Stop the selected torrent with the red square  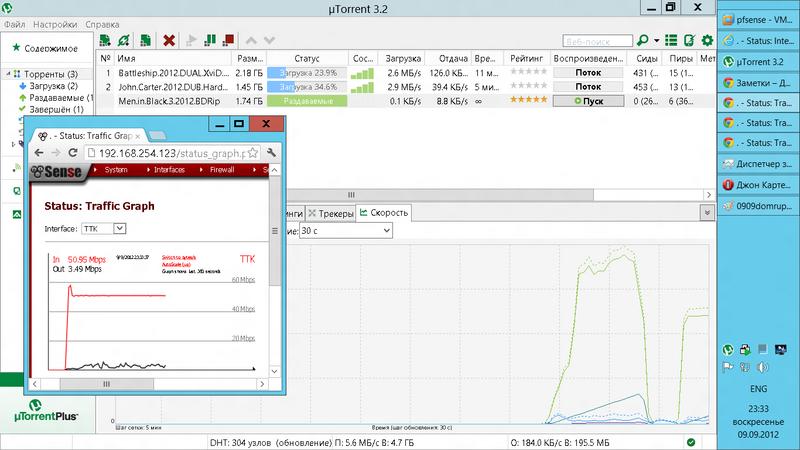(229, 40)
